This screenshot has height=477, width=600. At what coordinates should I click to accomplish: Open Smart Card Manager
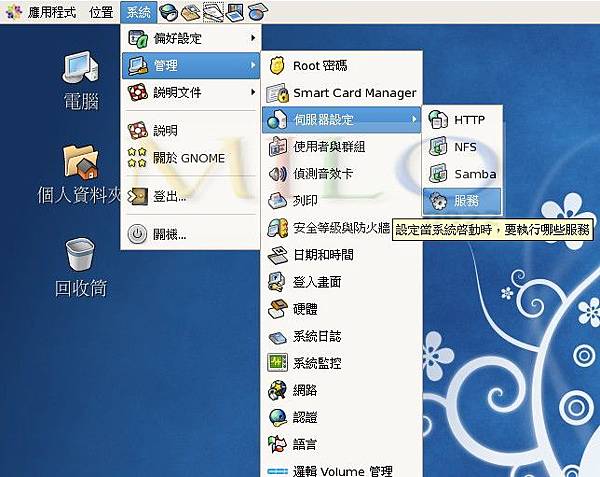click(342, 93)
